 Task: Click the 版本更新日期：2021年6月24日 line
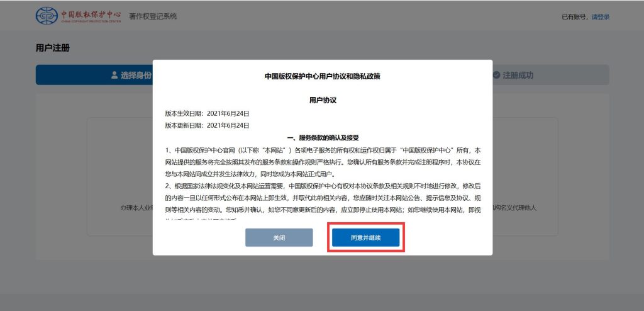click(207, 125)
